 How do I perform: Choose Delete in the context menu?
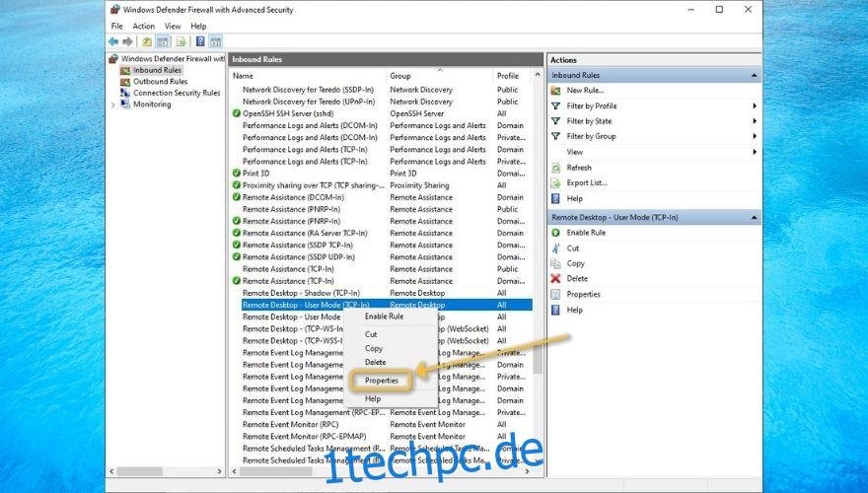click(376, 363)
